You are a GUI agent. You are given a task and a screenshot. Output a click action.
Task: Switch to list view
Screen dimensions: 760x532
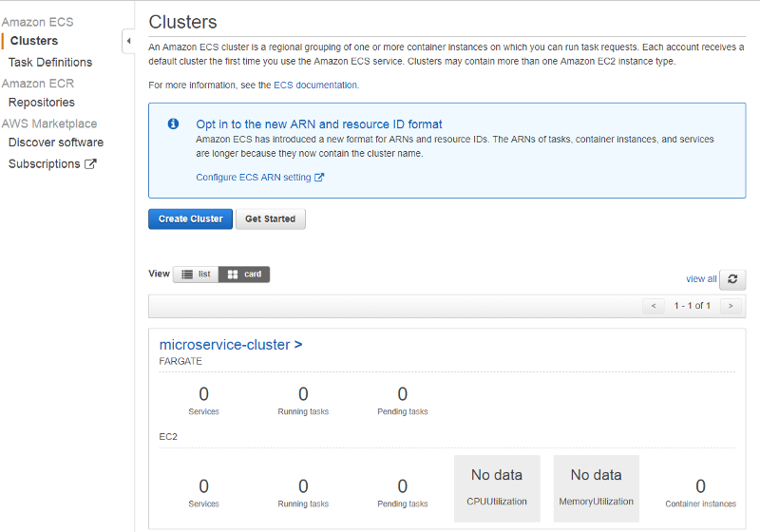pyautogui.click(x=196, y=275)
